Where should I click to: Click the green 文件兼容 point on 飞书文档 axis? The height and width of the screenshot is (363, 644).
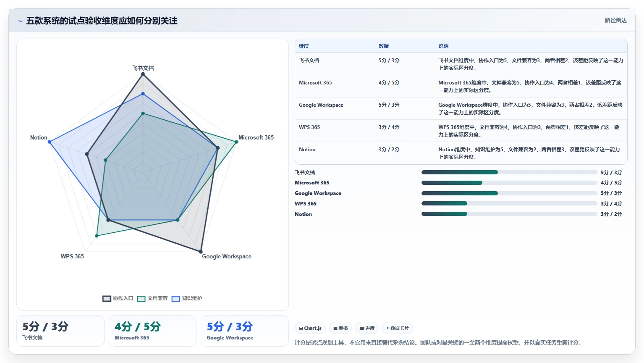pos(143,113)
